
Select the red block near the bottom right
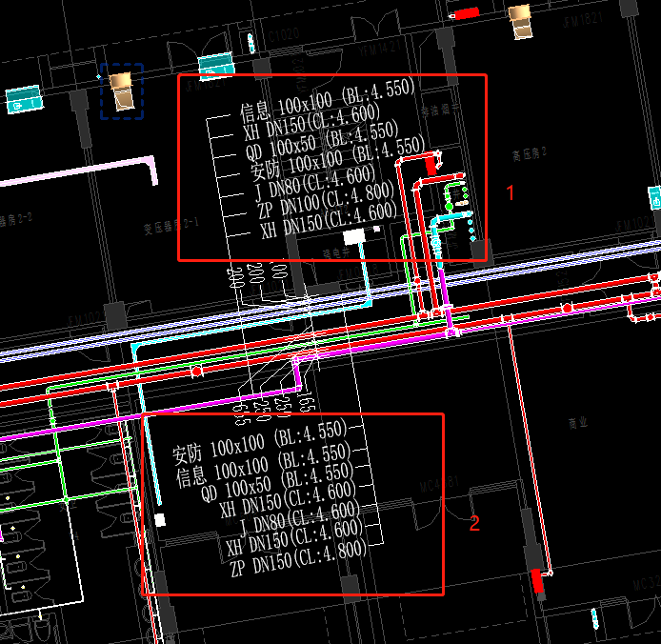(539, 580)
